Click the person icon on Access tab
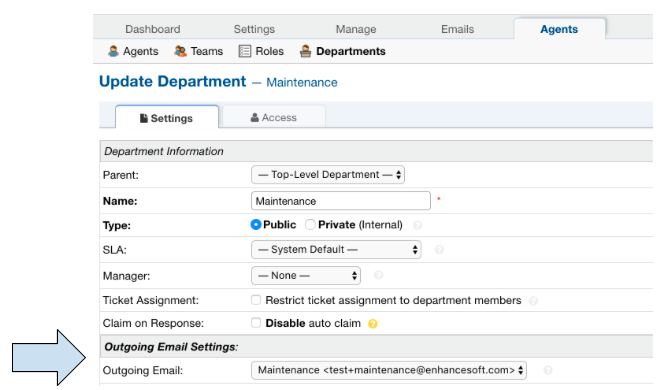 [x=254, y=118]
